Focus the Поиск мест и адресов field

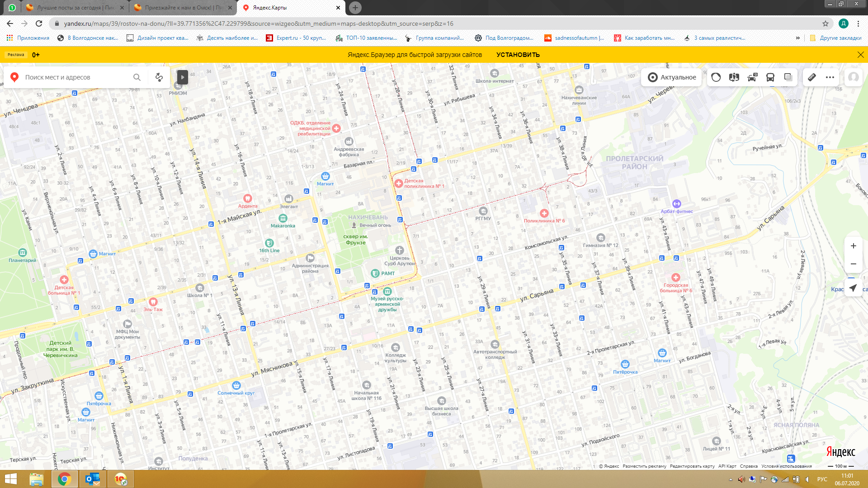point(72,77)
